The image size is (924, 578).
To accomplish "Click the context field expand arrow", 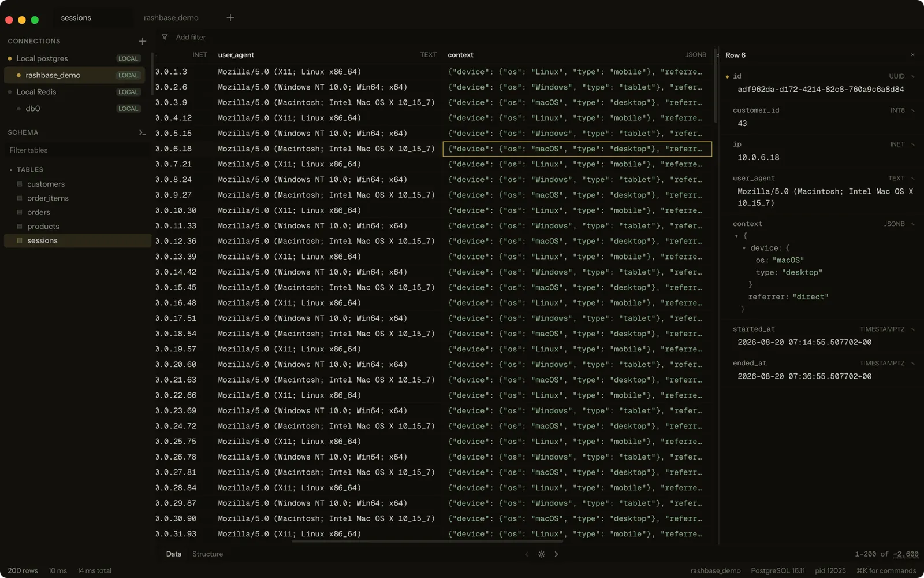I will coord(913,224).
